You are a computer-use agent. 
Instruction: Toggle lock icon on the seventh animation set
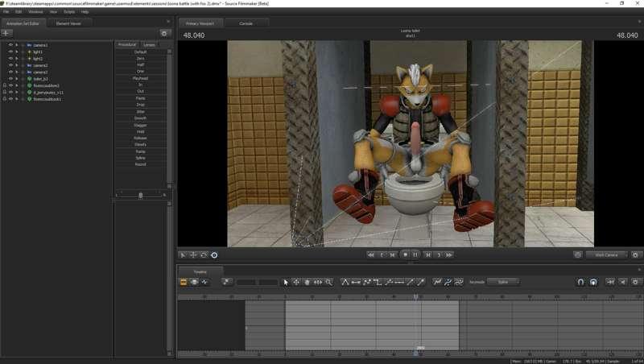tap(5, 85)
